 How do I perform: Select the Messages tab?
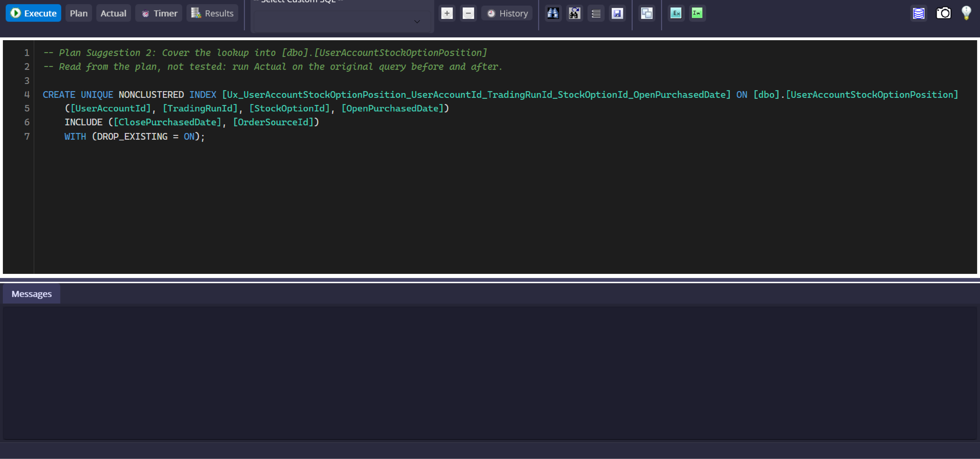pos(32,294)
